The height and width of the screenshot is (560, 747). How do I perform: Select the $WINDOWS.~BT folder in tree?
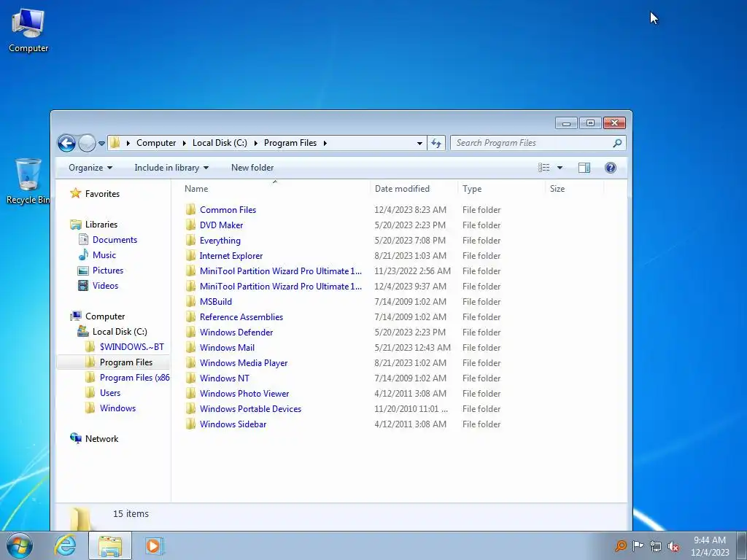(x=131, y=346)
